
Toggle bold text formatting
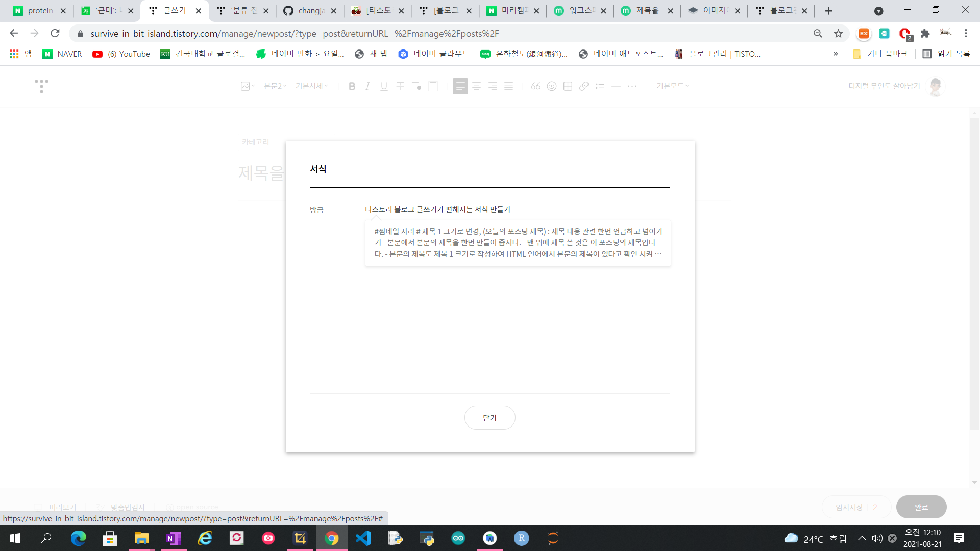[x=352, y=86]
